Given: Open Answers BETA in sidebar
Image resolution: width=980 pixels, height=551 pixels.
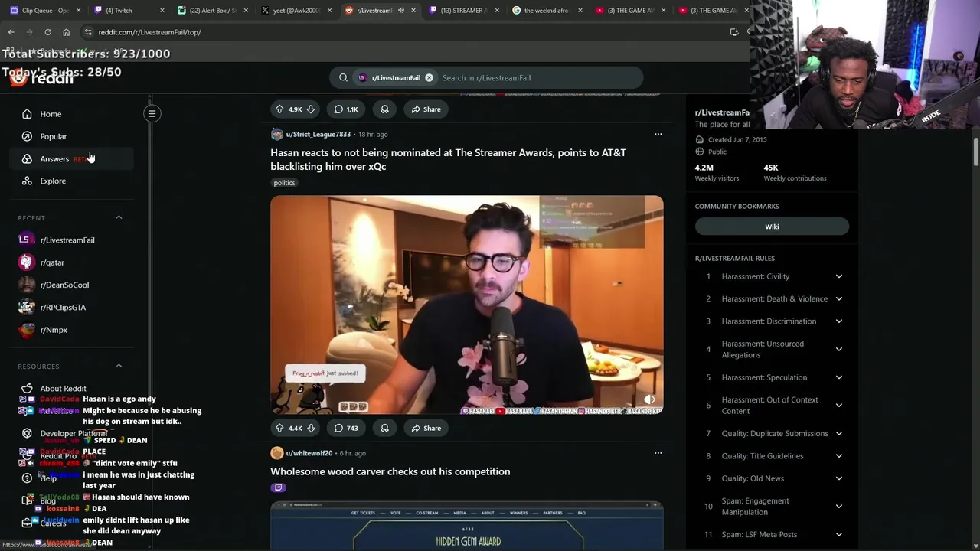Looking at the screenshot, I should click(73, 158).
